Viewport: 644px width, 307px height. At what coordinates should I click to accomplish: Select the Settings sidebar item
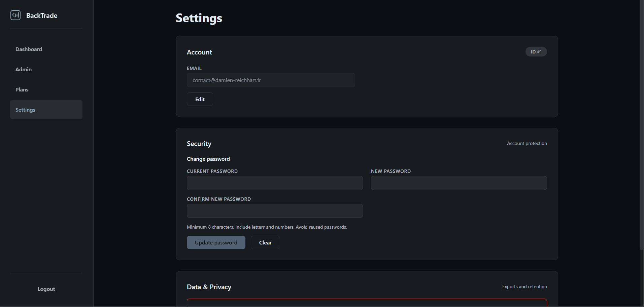[46, 110]
